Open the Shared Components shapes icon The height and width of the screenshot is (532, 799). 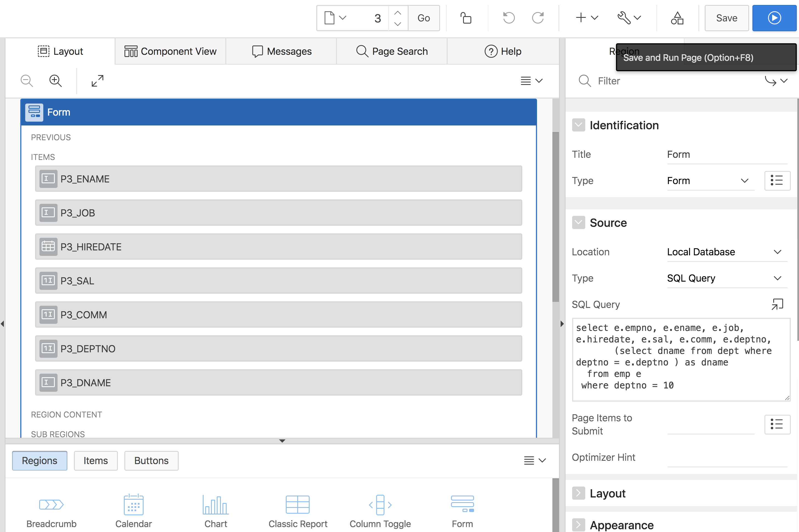(x=677, y=18)
